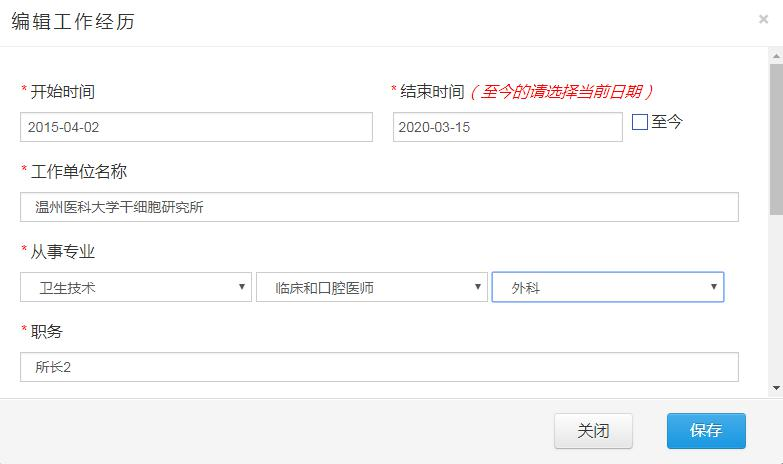Click the red hint 至今的请选择当前日期
The width and height of the screenshot is (783, 464).
562,91
